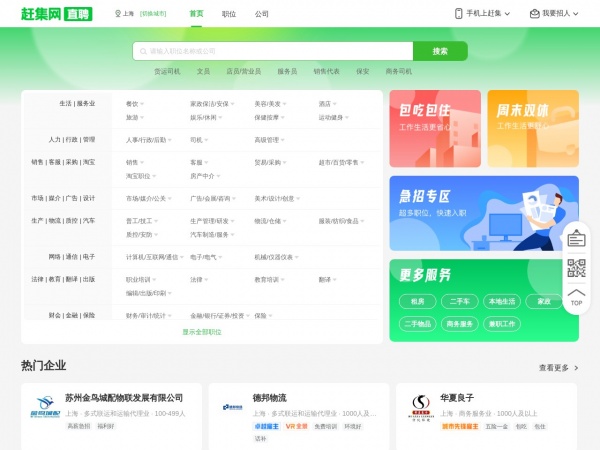Click the mobile phone icon for 手机上赶集
The width and height of the screenshot is (600, 450).
[x=459, y=14]
